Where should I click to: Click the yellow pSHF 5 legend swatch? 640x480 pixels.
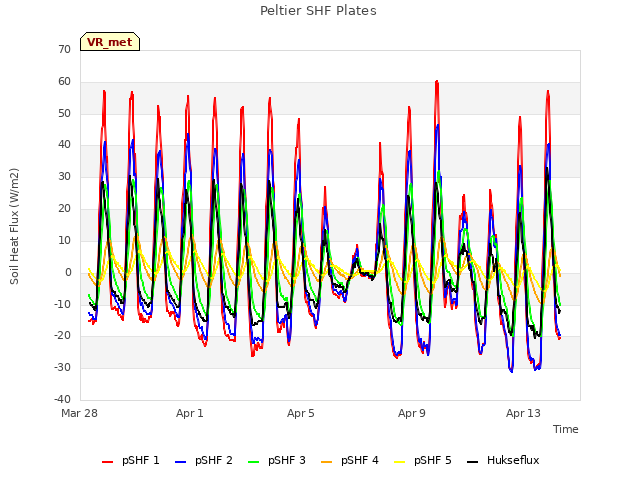[x=400, y=462]
